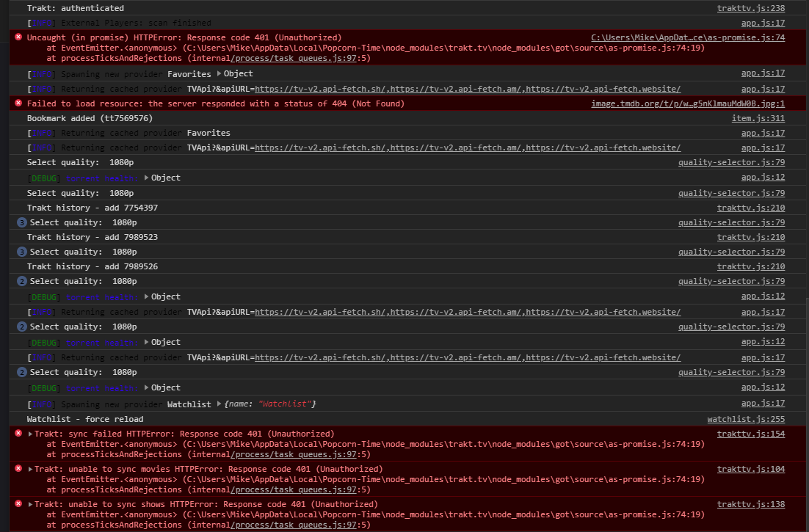Image resolution: width=809 pixels, height=532 pixels.
Task: Expand the Trakt sync failed error details
Action: (x=30, y=434)
